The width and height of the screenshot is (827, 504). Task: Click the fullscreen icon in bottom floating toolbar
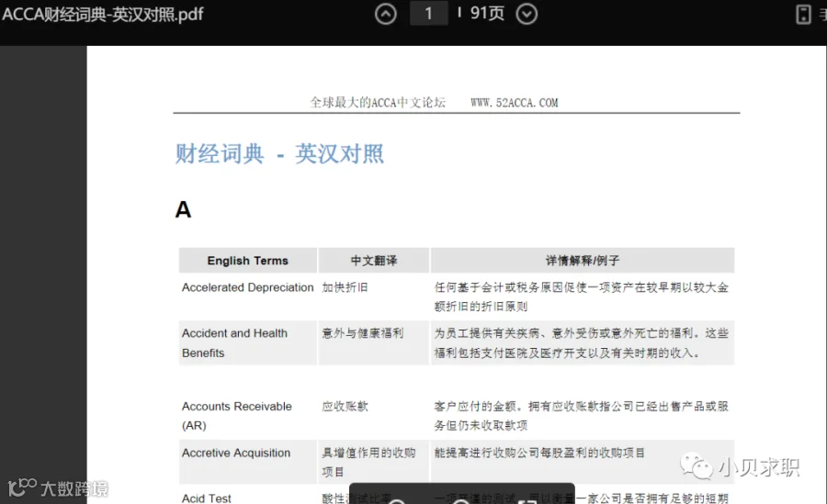[x=527, y=499]
